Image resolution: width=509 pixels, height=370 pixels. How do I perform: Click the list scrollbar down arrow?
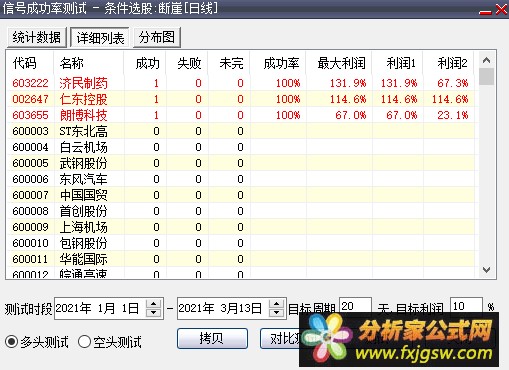tap(487, 270)
